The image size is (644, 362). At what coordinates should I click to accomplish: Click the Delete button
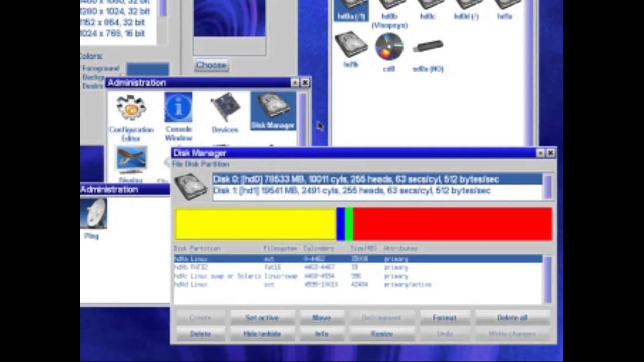[200, 334]
